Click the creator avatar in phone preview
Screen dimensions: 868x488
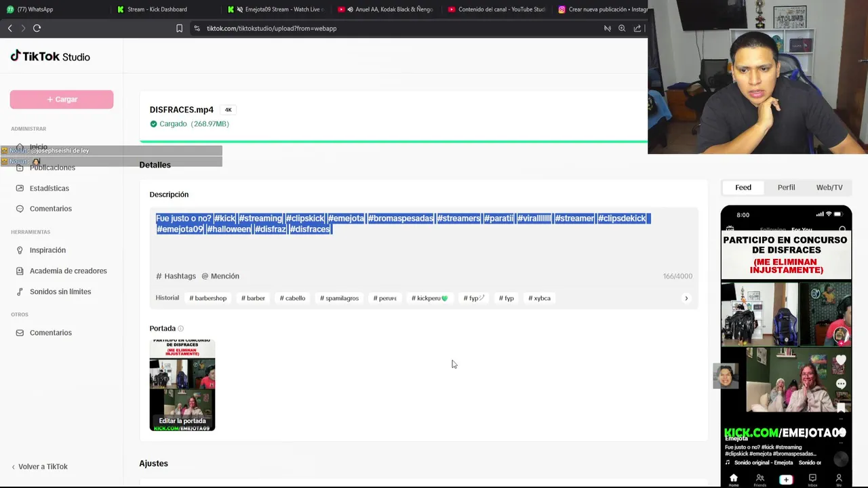coord(841,335)
